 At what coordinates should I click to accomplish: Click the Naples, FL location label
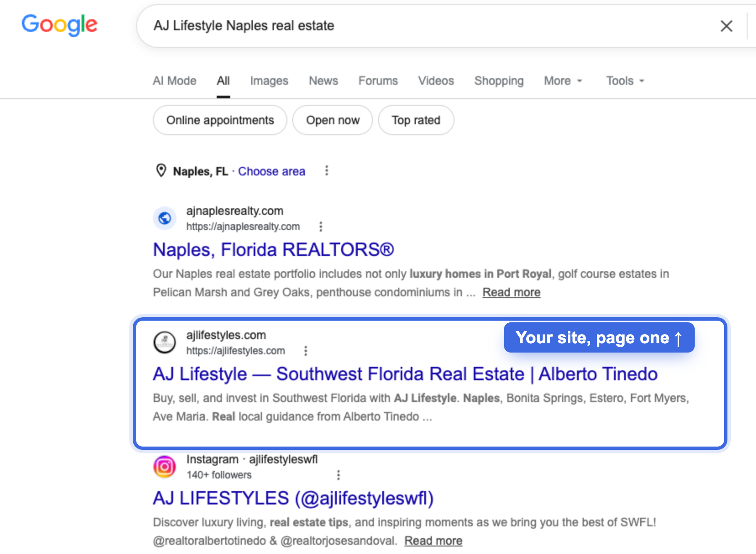(x=200, y=171)
